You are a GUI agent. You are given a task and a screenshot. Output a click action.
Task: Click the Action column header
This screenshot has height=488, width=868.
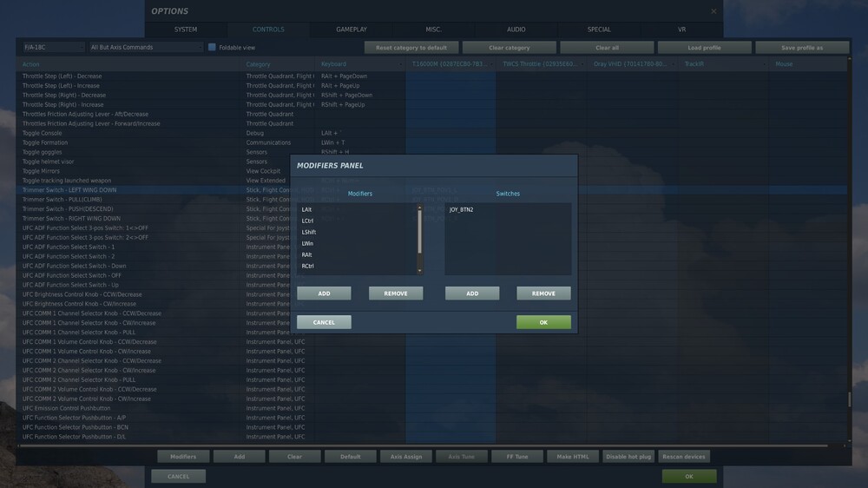(128, 64)
